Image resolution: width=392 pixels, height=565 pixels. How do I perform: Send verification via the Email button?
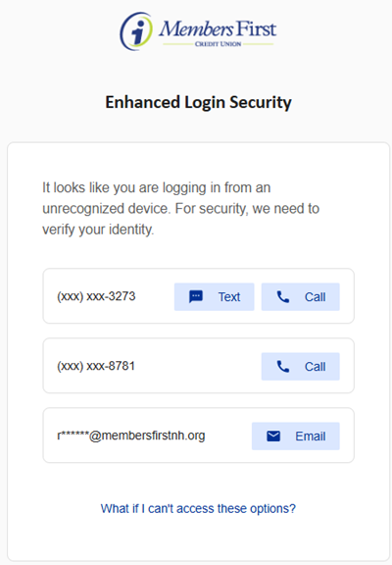click(296, 436)
